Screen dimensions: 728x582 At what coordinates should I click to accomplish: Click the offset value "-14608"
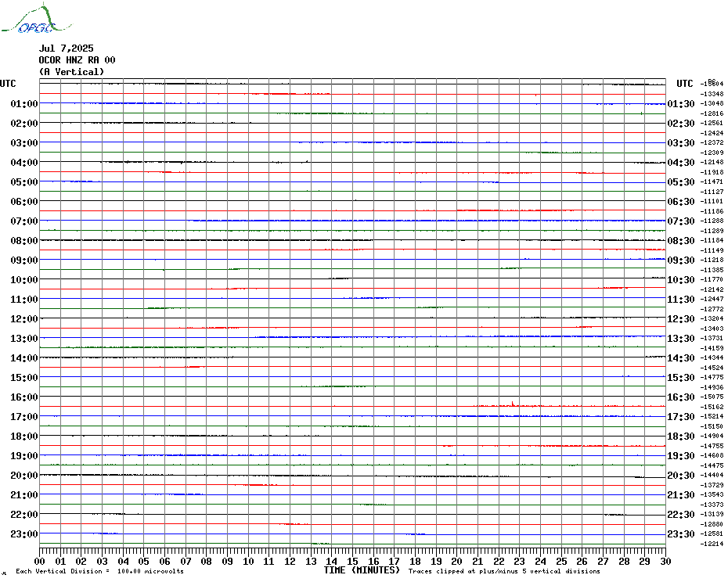pos(712,455)
